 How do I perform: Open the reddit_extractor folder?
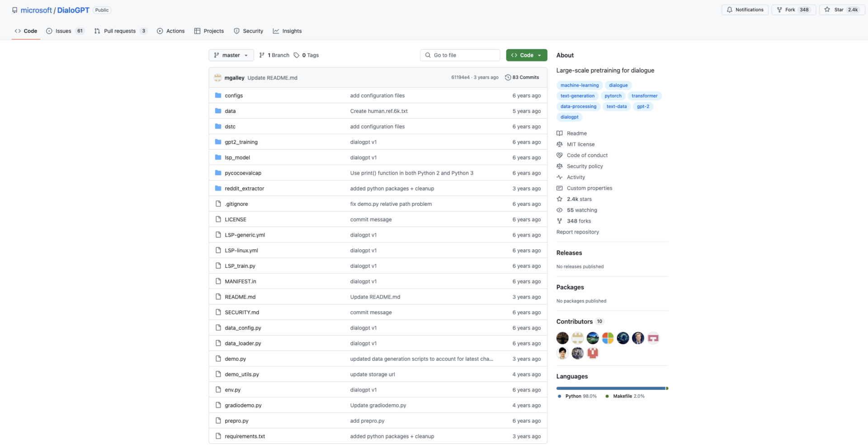coord(245,188)
